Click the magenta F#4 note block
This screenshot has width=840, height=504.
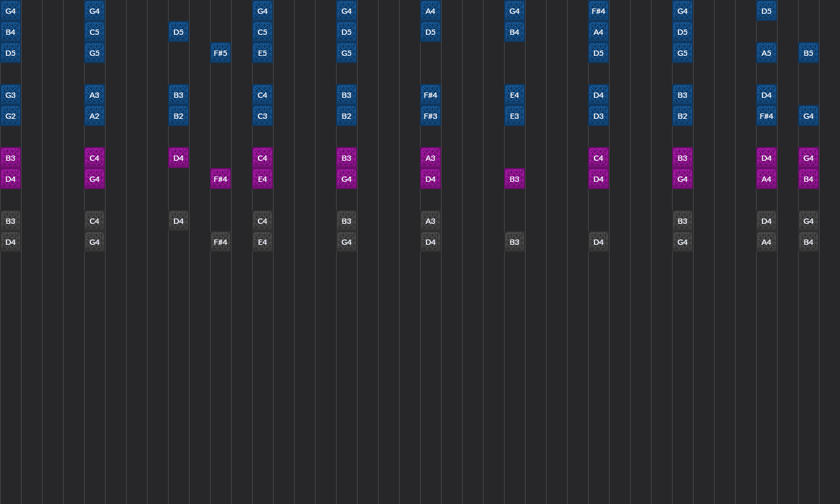pos(220,179)
